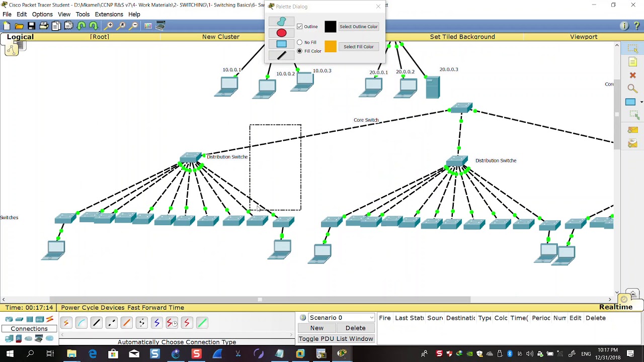The height and width of the screenshot is (362, 644).
Task: Click the black outline color swatch
Action: (330, 27)
